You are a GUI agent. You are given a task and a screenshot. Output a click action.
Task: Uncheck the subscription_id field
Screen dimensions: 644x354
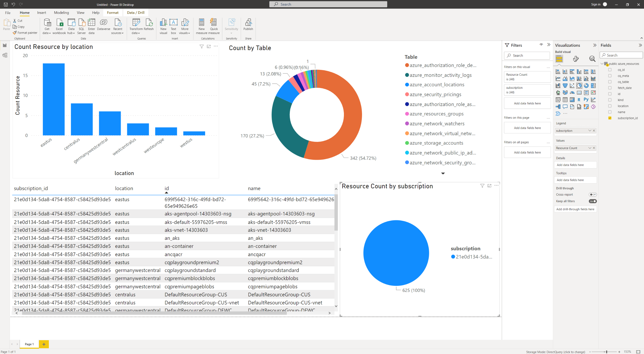(x=610, y=118)
